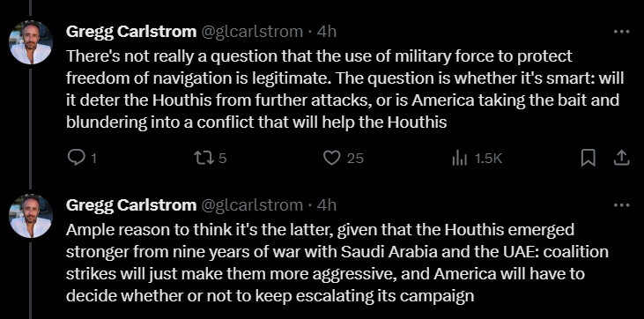Open the second tweet's three-dot more menu

pos(621,204)
